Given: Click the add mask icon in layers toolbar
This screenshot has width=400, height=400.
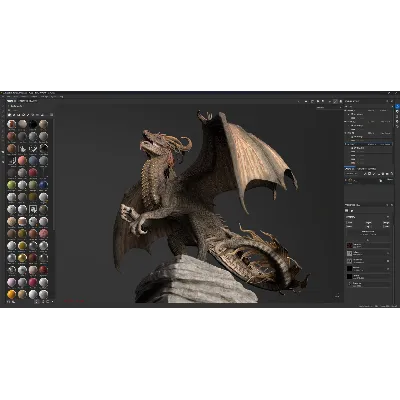Looking at the screenshot, I should (x=369, y=174).
